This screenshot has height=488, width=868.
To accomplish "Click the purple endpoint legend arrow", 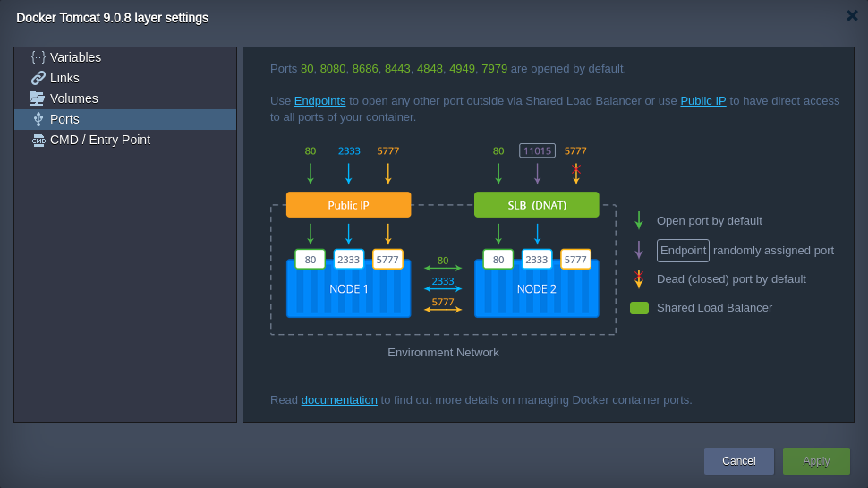I will pos(639,250).
